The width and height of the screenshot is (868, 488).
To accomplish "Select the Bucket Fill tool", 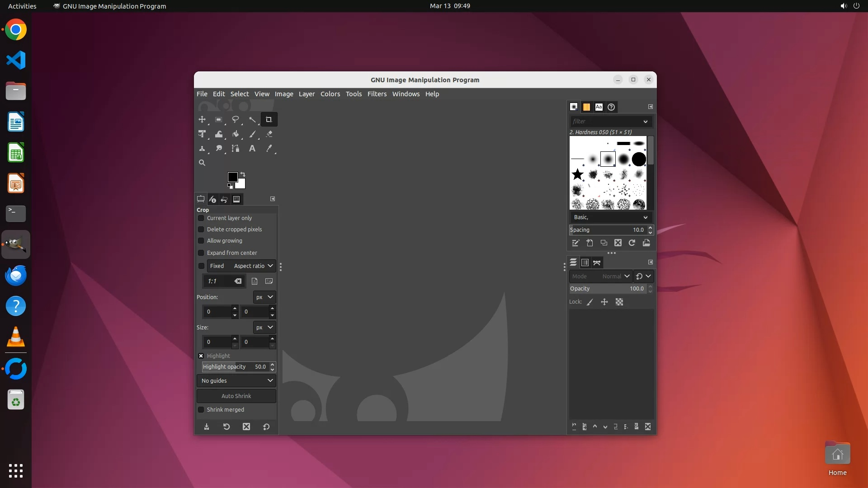I will [236, 134].
